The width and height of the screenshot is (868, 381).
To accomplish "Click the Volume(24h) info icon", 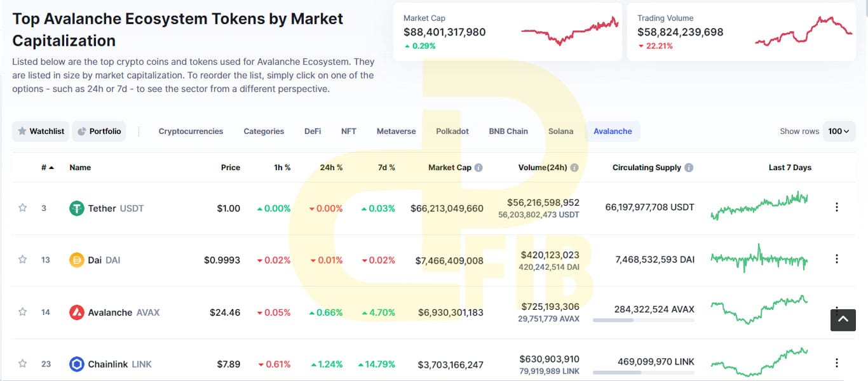I will tap(574, 168).
